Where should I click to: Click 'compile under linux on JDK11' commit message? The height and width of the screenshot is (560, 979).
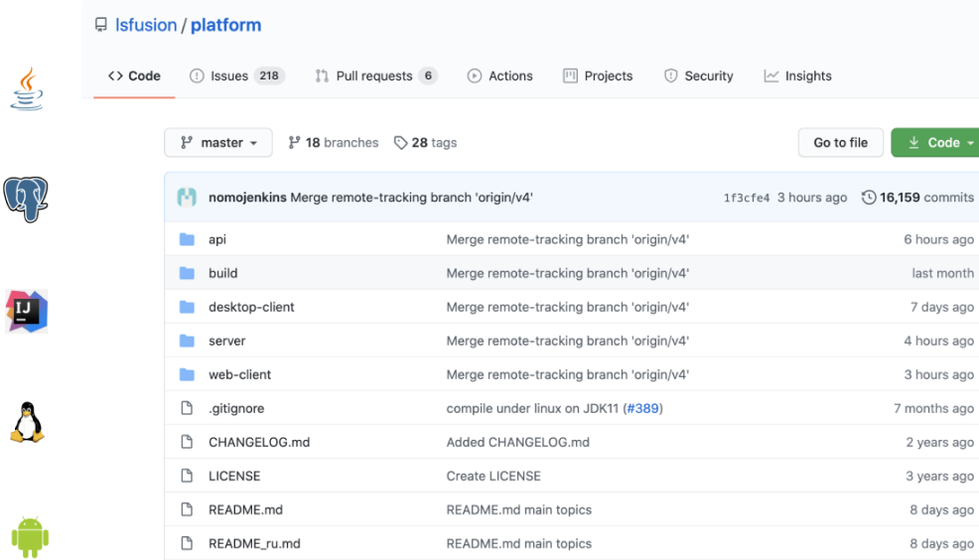click(532, 408)
